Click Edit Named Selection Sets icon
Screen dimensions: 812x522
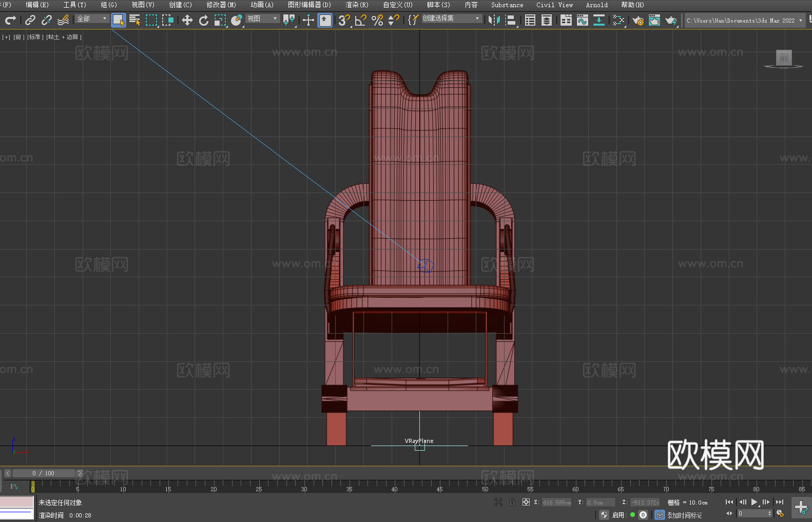click(413, 20)
